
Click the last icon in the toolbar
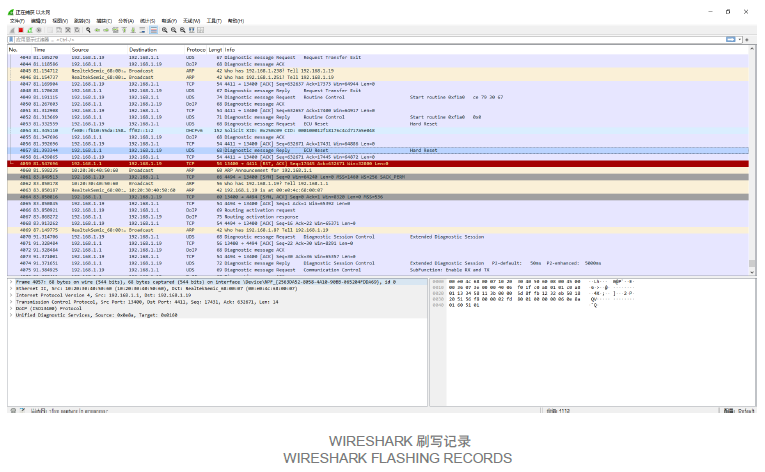[x=201, y=30]
